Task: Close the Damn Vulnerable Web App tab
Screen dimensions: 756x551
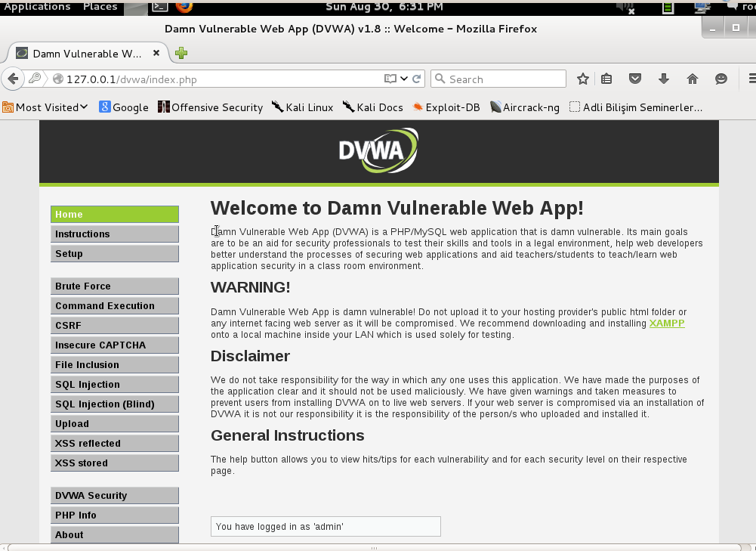Action: [156, 53]
